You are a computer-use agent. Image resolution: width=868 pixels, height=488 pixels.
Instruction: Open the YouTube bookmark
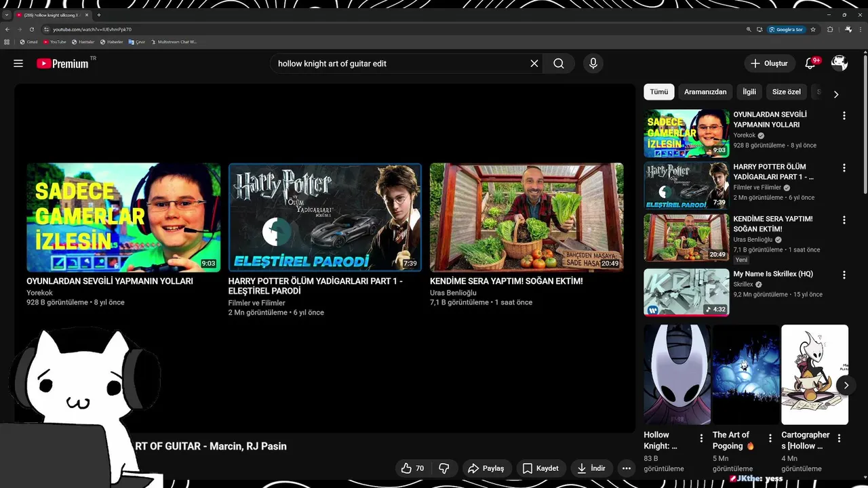(x=55, y=42)
